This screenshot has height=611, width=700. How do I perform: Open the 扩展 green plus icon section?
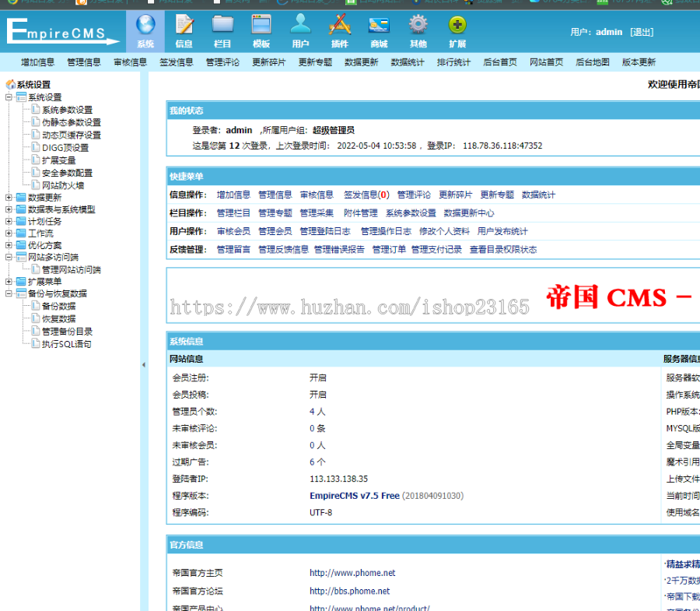pyautogui.click(x=457, y=31)
